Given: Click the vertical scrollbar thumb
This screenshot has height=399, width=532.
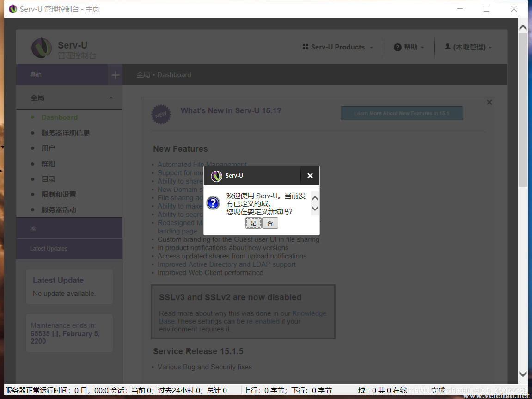Looking at the screenshot, I should (x=523, y=110).
